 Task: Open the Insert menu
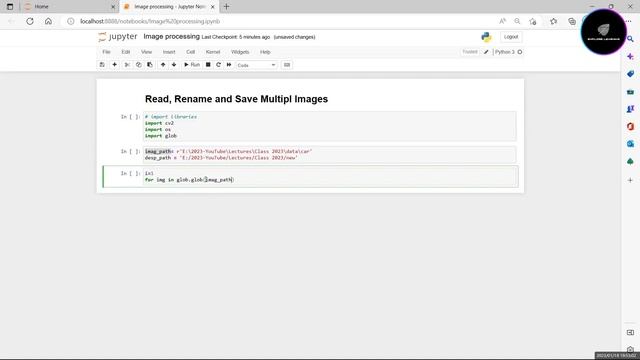tap(169, 52)
